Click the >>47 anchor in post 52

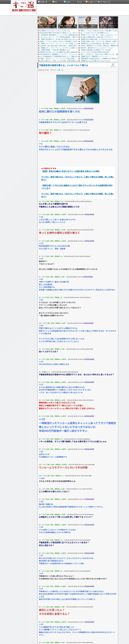pos(41,589)
